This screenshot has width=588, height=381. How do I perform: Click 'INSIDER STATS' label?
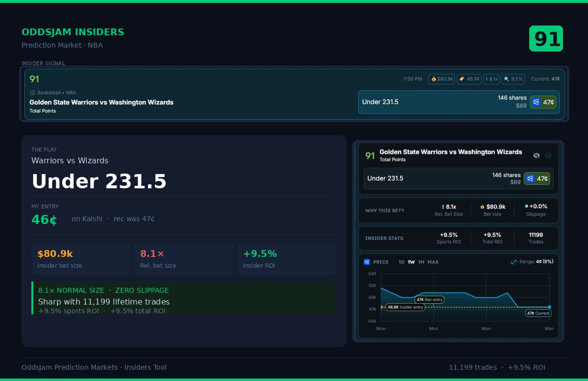[x=384, y=238]
